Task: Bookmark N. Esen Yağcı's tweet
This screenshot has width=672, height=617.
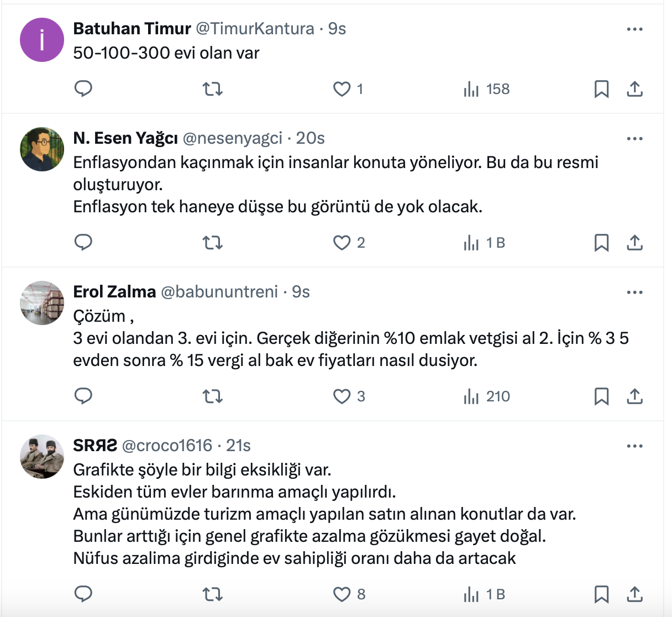Action: (x=601, y=243)
